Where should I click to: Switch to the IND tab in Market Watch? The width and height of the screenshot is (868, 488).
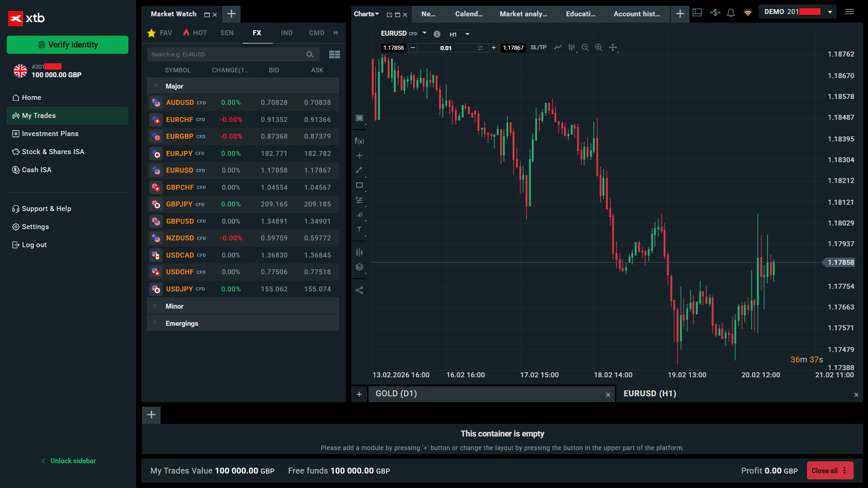point(287,33)
